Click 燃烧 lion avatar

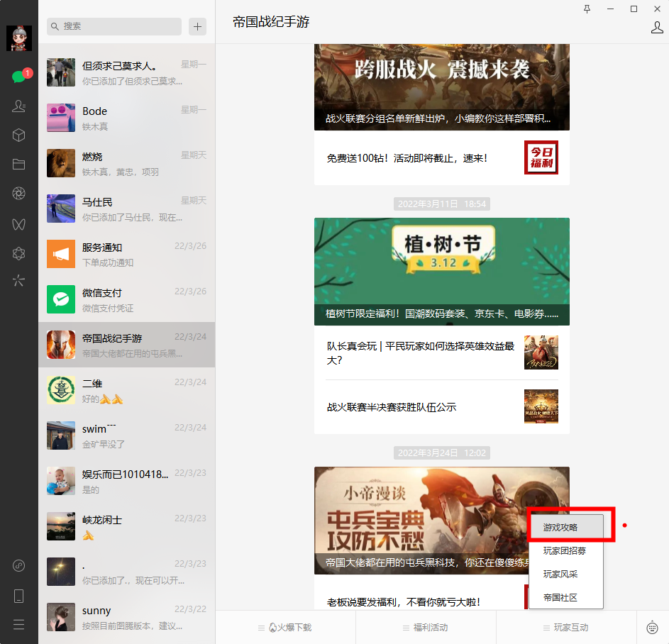[61, 163]
